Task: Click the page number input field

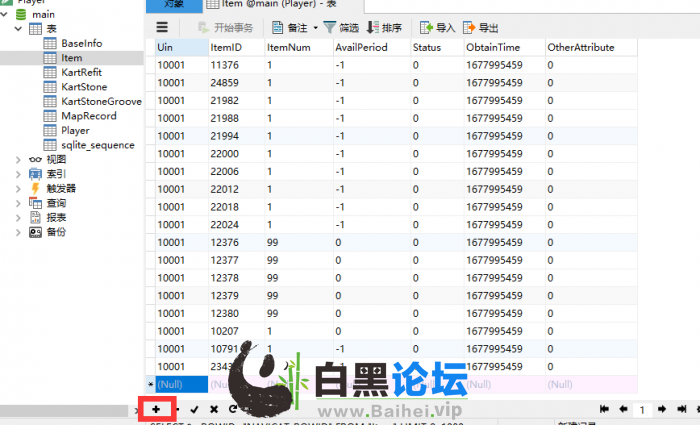Action: pos(642,409)
